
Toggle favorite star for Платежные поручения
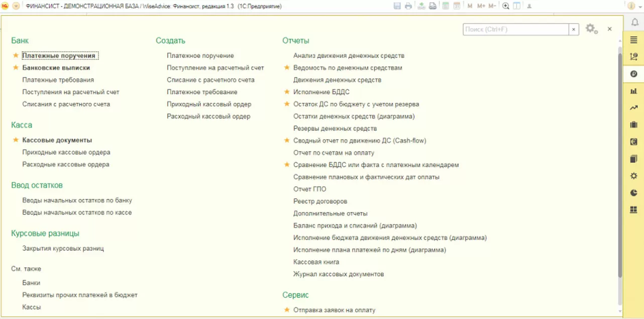pyautogui.click(x=16, y=55)
